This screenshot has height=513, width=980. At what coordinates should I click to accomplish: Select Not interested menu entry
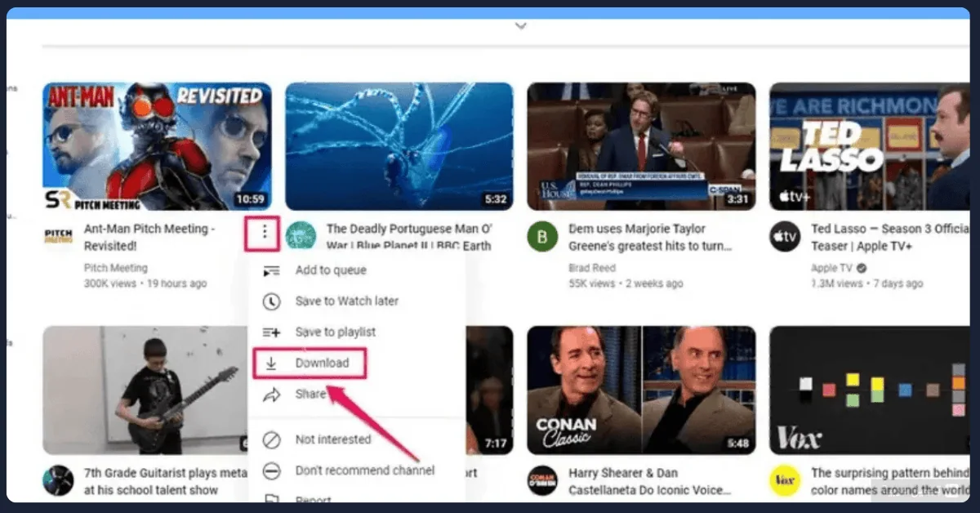(332, 439)
